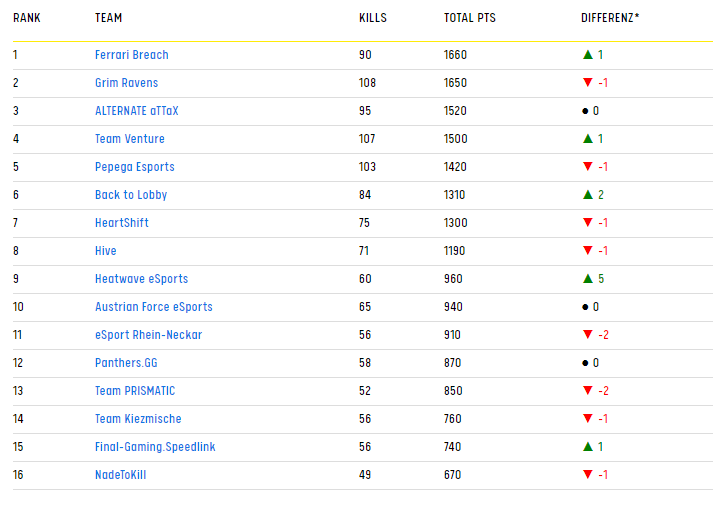Click the red down arrow in Pepega Esports row
This screenshot has width=725, height=508.
point(588,166)
